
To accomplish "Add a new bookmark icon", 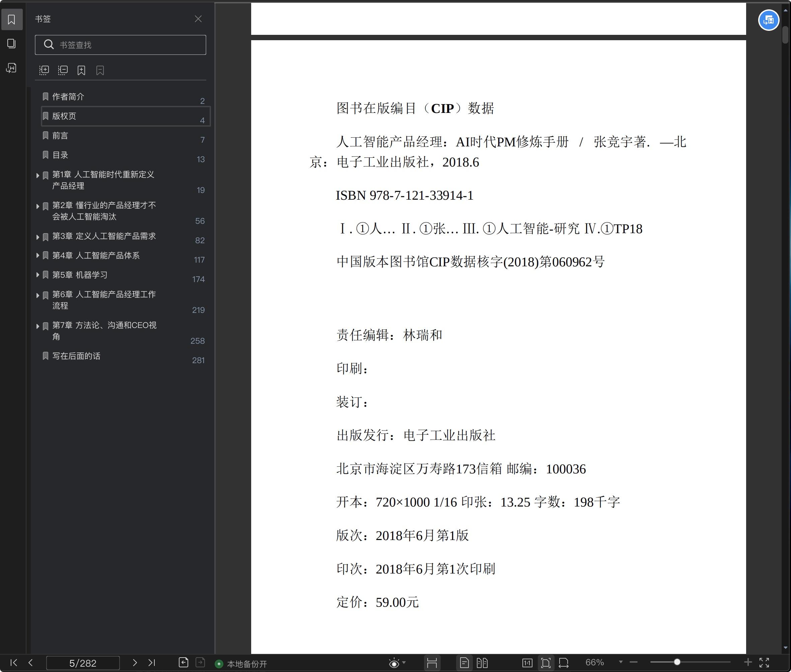I will point(81,70).
